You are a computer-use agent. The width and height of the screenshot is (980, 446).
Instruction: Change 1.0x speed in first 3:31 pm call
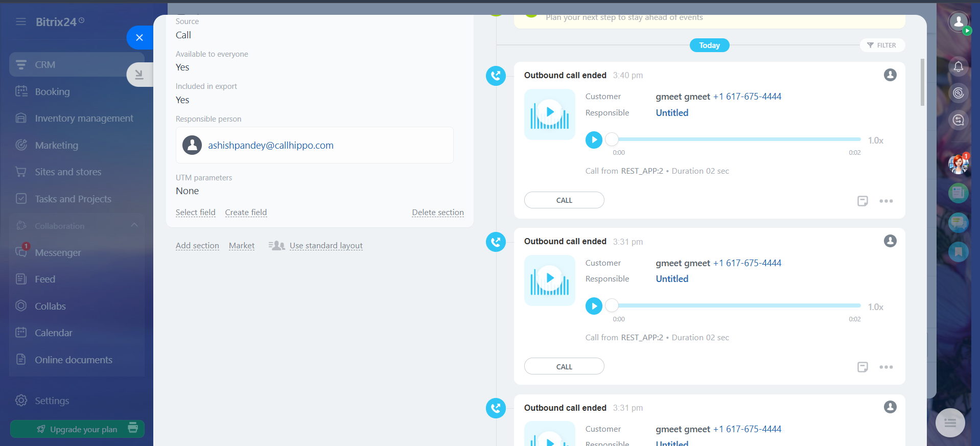(876, 307)
